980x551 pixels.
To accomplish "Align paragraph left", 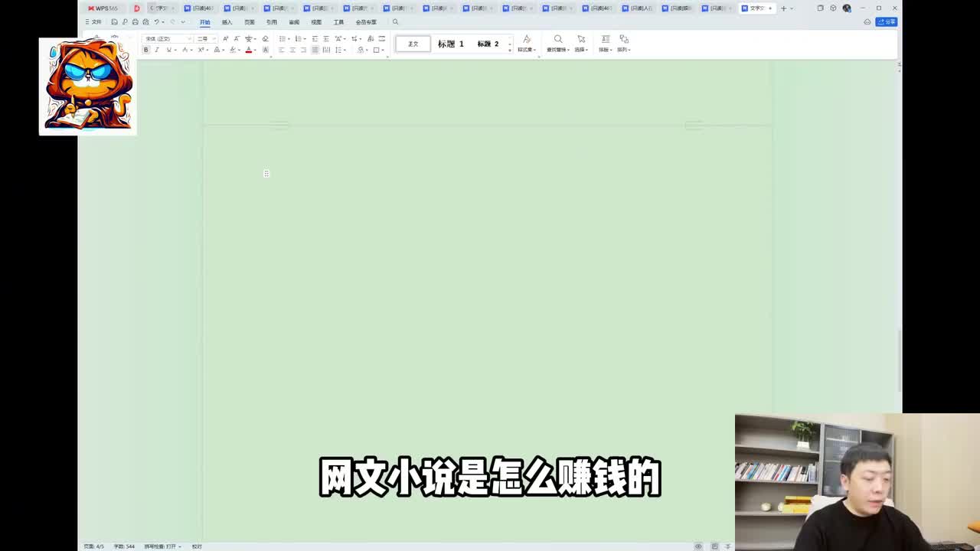I will point(281,50).
